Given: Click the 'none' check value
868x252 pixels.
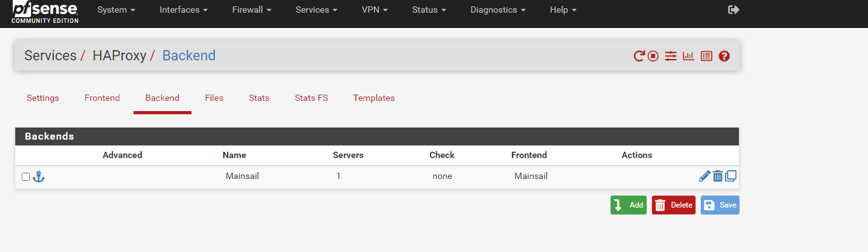Looking at the screenshot, I should coord(442,176).
